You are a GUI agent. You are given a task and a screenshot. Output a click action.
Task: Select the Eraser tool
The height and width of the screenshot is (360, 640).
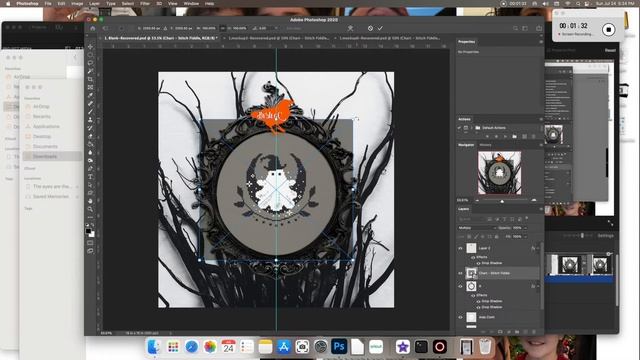(x=90, y=136)
